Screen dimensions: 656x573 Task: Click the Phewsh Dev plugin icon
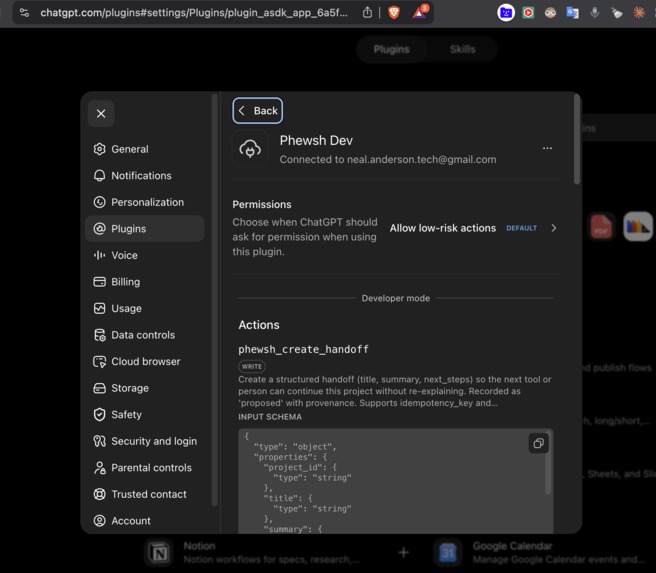pyautogui.click(x=250, y=148)
